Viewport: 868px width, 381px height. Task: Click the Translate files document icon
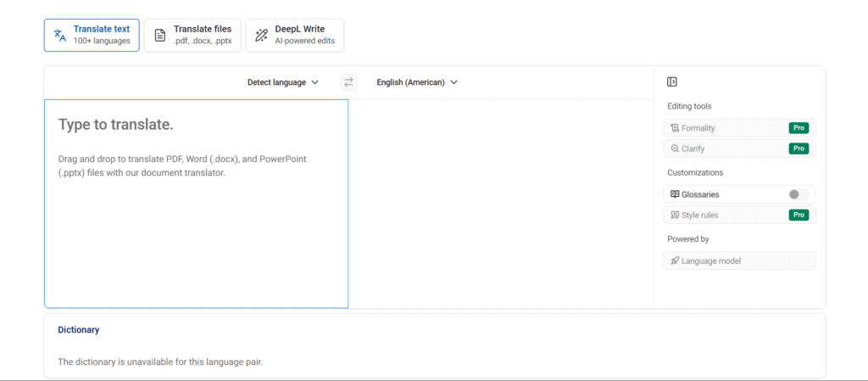(x=159, y=35)
